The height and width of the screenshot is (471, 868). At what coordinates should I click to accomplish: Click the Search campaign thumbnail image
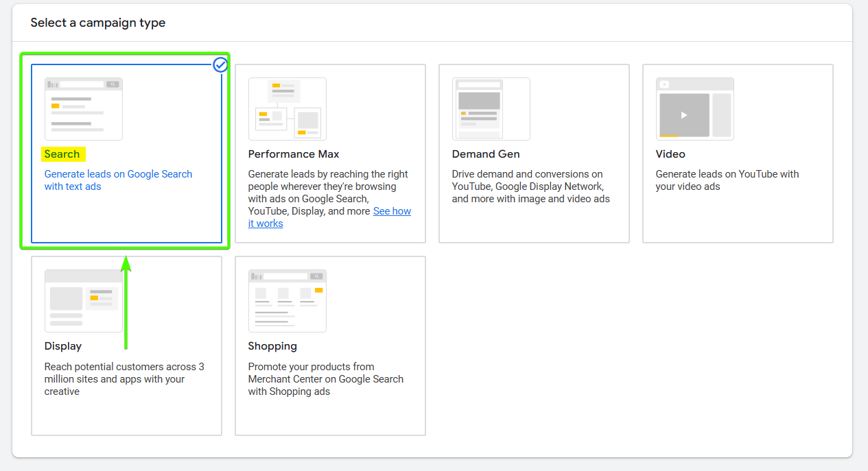(x=83, y=108)
